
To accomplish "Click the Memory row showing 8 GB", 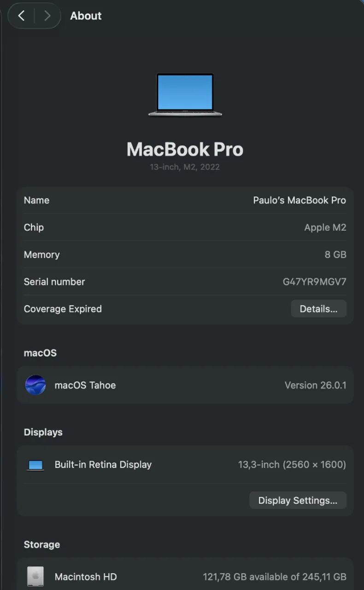I will tap(184, 254).
